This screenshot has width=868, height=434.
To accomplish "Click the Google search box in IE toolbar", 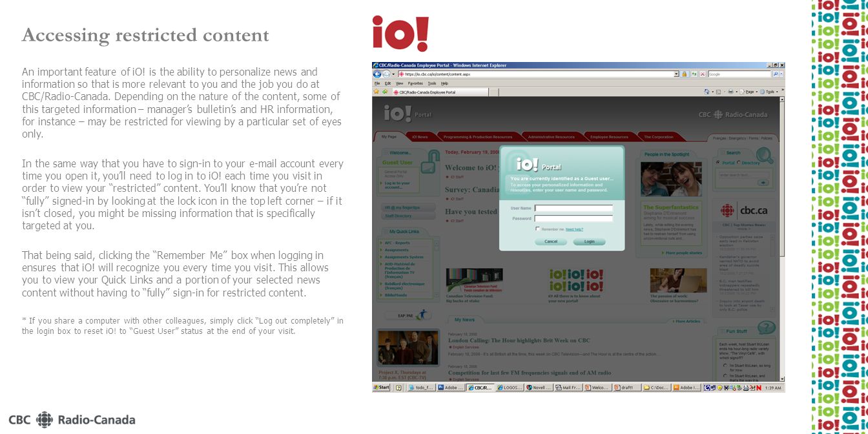I will 739,74.
